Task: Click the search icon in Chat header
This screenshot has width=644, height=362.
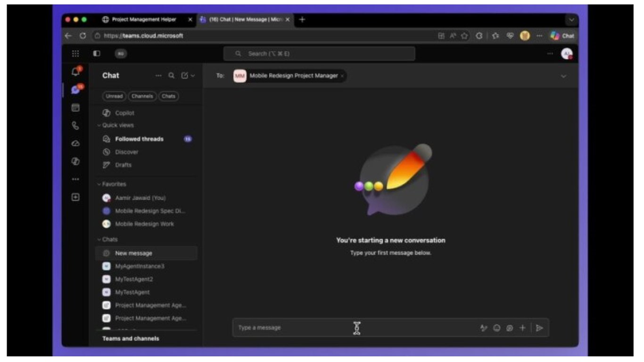Action: (172, 75)
